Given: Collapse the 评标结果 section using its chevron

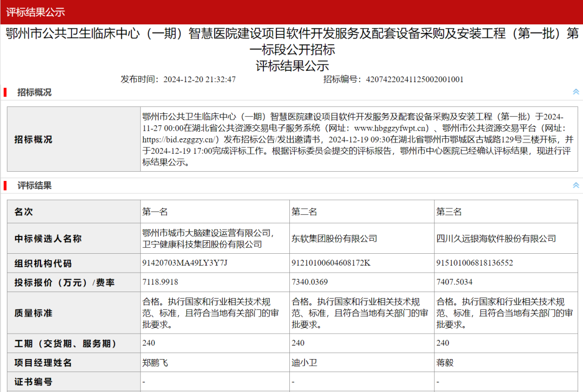Looking at the screenshot, I should [576, 185].
